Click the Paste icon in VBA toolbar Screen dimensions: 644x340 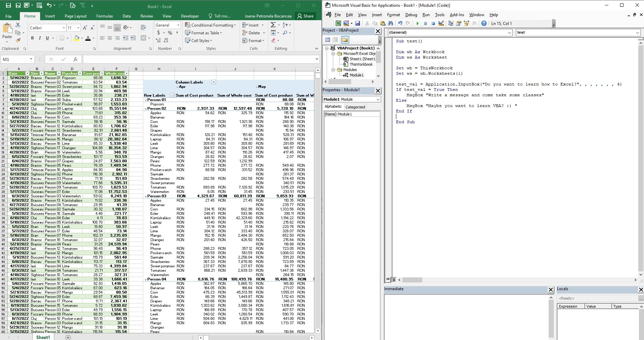[383, 23]
